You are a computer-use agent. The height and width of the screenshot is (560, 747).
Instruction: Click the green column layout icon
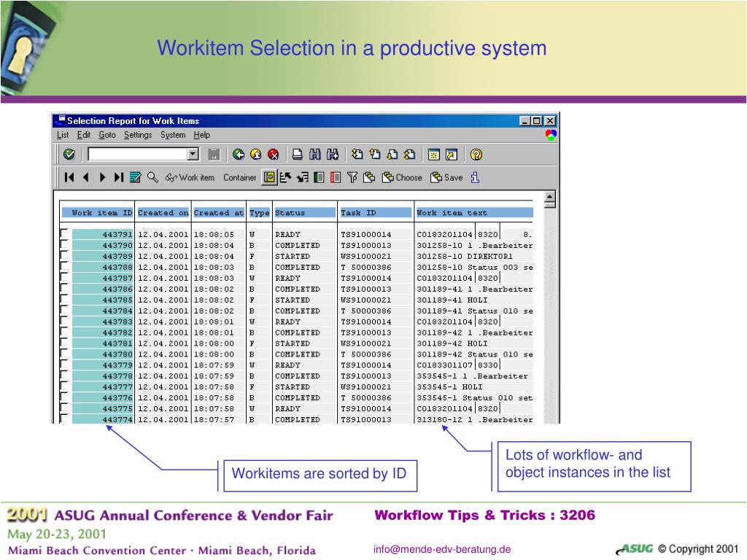pos(319,178)
